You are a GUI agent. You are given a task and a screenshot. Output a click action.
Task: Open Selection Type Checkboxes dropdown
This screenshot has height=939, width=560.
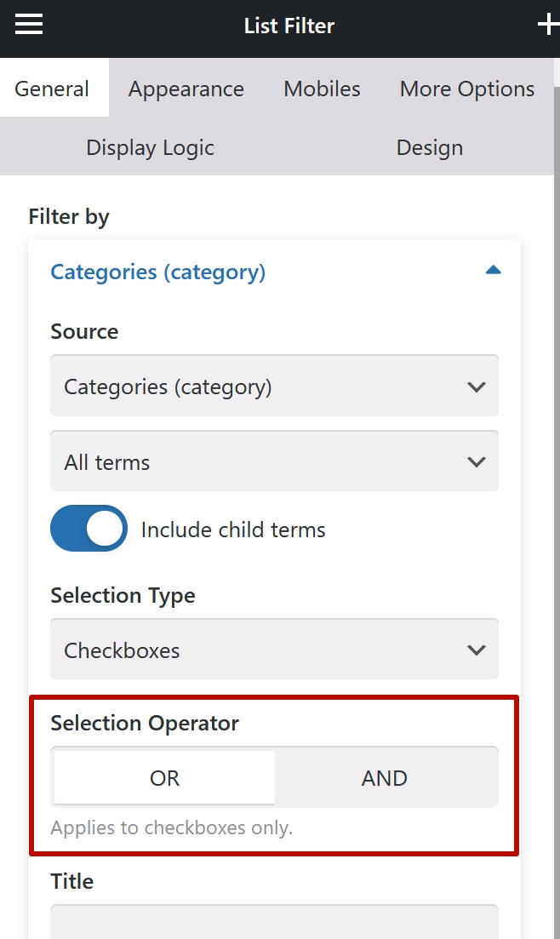tap(274, 650)
